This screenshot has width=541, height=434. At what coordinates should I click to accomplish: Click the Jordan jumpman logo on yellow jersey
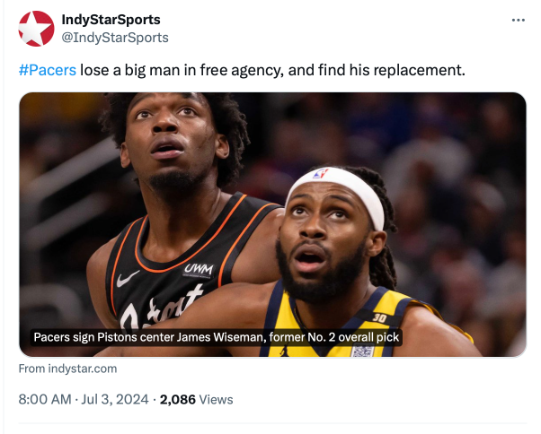(284, 352)
